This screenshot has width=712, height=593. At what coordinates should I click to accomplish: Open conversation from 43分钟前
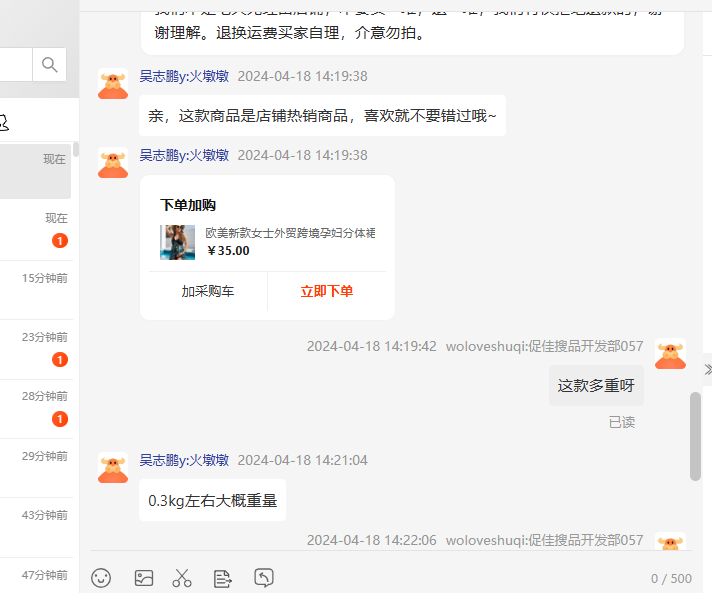36,528
